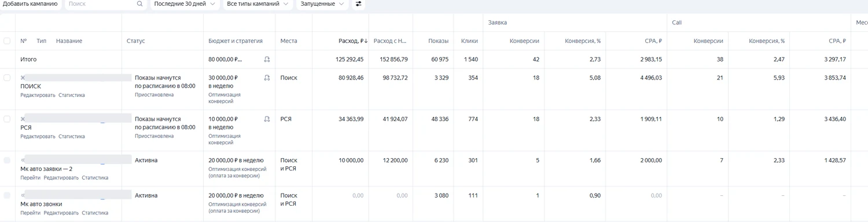Click Активна status of Мк авто звонки
Viewport: 868px width, 222px height.
(146, 195)
